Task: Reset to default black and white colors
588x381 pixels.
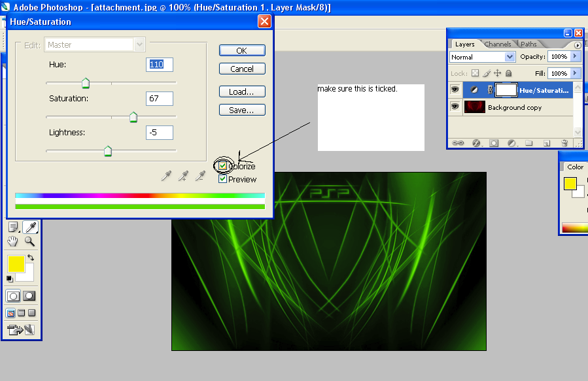Action: 10,279
